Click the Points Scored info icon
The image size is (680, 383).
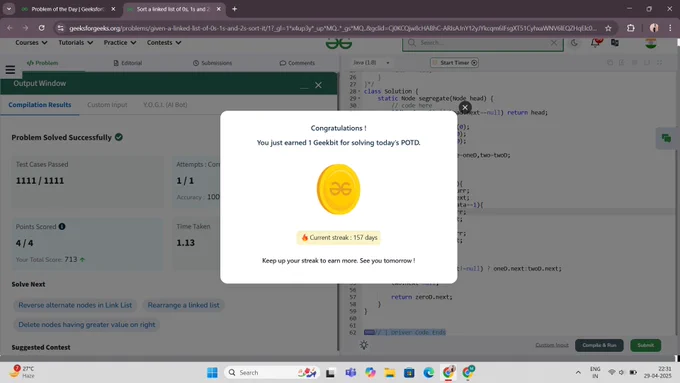click(62, 226)
